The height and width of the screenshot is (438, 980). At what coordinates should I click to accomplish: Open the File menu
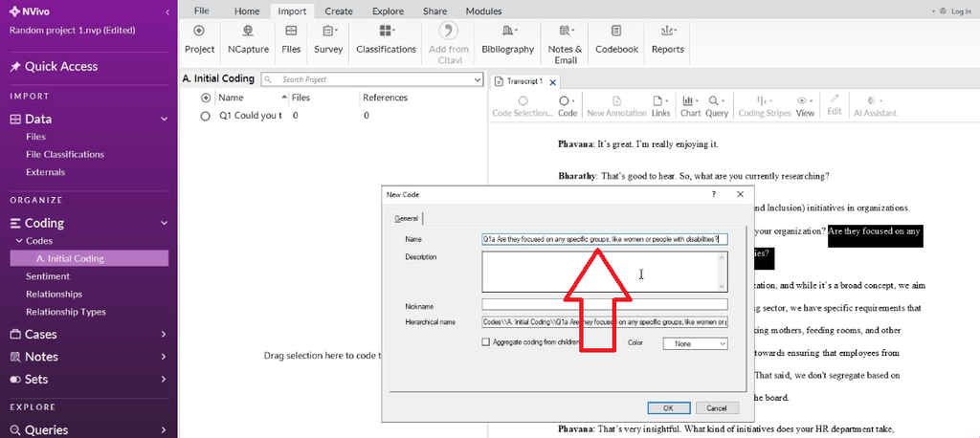(x=201, y=11)
